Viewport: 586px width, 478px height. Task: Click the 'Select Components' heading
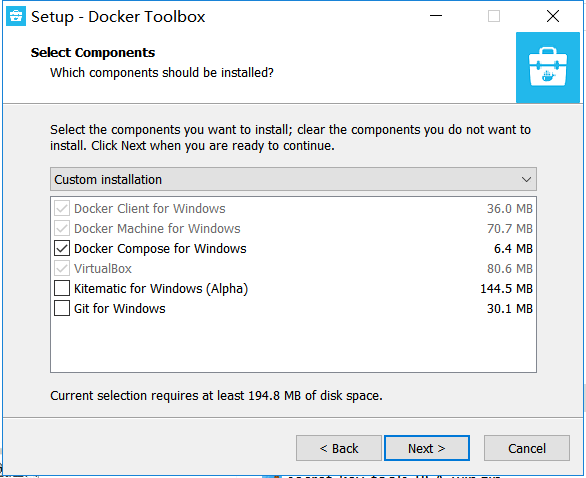(x=93, y=53)
